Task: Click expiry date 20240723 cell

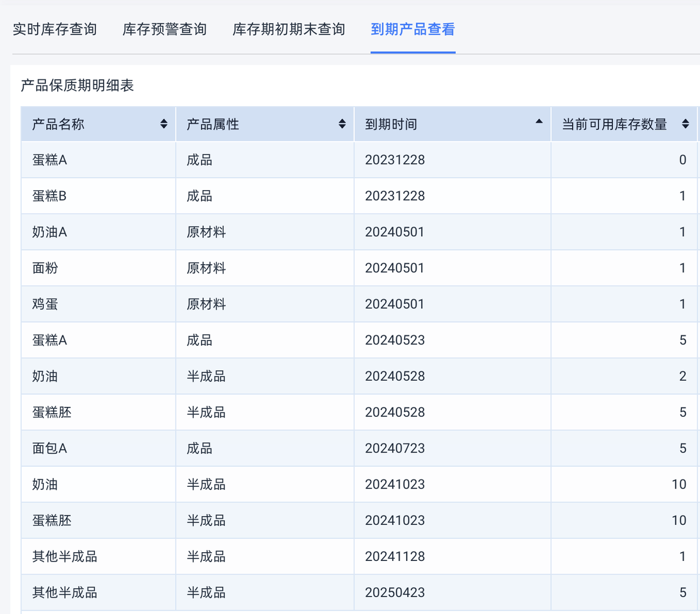Action: (x=395, y=448)
